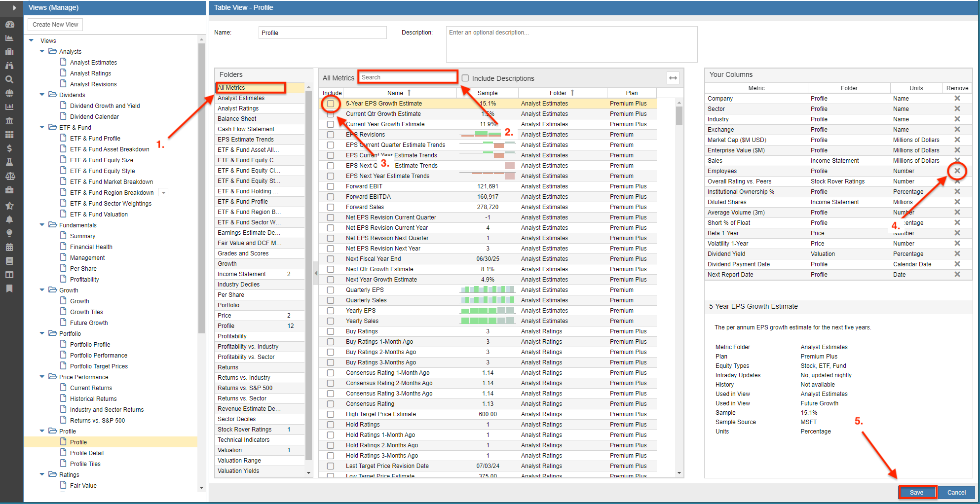The image size is (980, 504).
Task: Check Include for 5-Year EPS Growth Estimate
Action: click(x=331, y=104)
